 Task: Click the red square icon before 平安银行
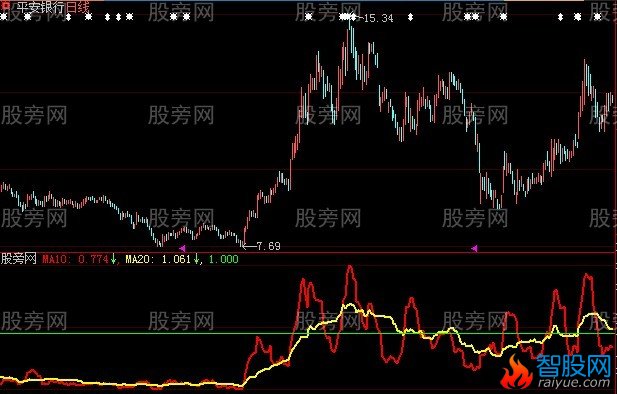coord(5,6)
